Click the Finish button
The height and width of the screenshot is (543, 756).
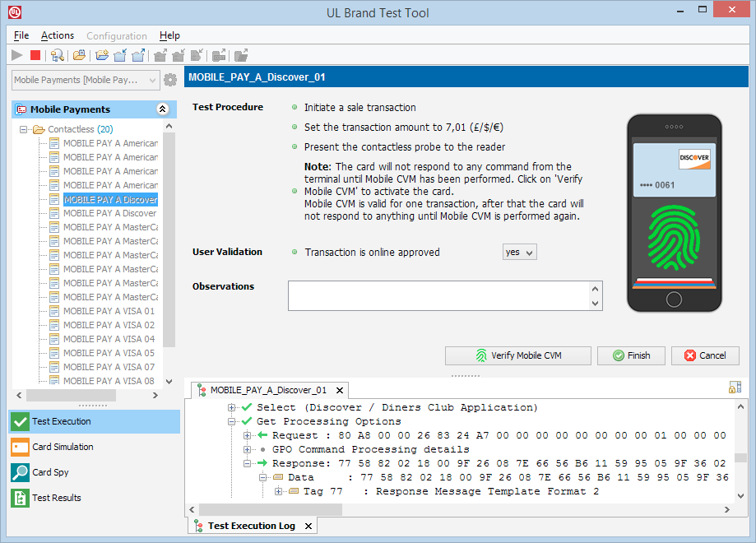631,356
